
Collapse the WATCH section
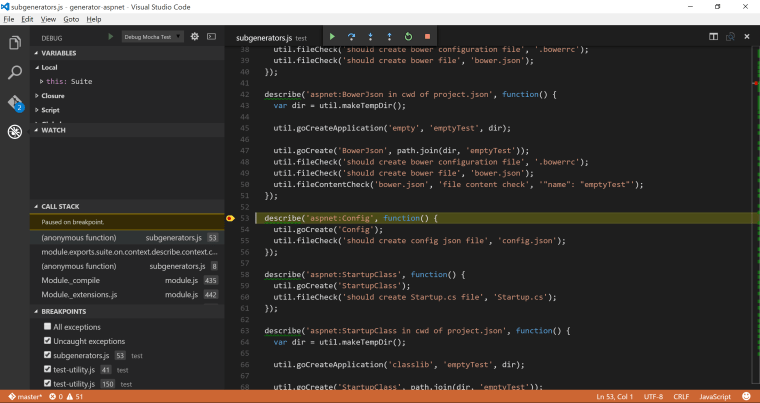tap(127, 130)
